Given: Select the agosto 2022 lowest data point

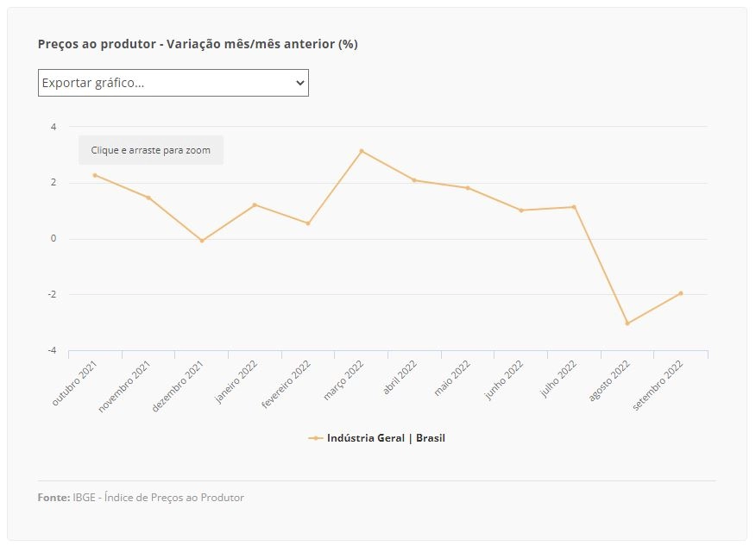Looking at the screenshot, I should tap(627, 323).
